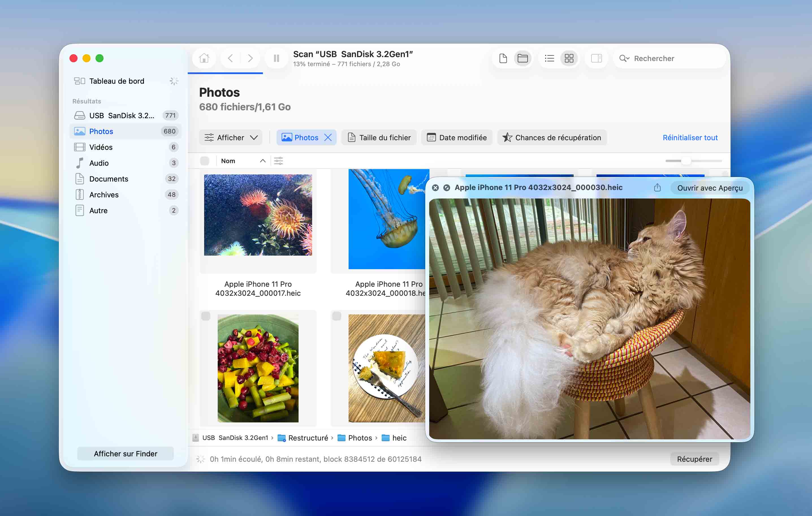Click the Home icon in the toolbar

(x=204, y=58)
